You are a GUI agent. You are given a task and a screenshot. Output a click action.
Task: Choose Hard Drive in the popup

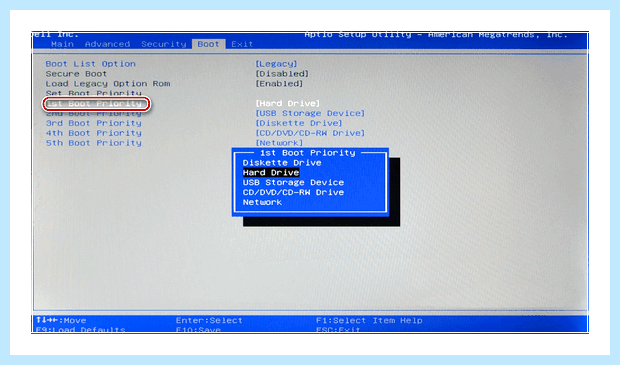coord(271,172)
